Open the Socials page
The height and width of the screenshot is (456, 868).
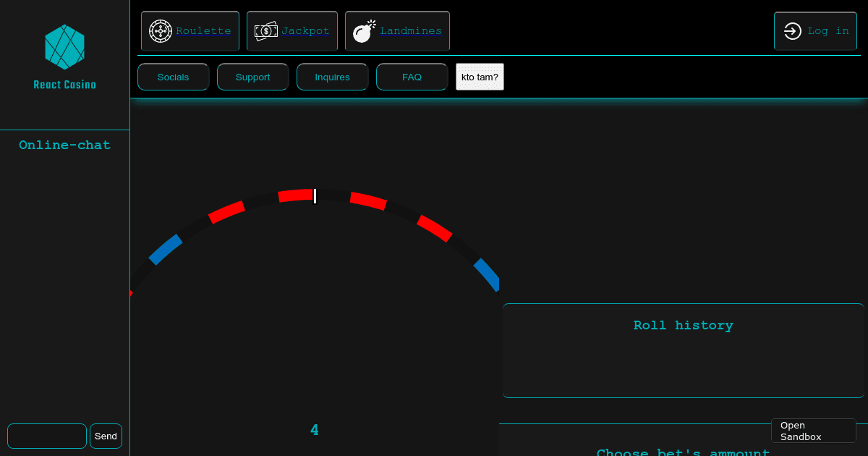pos(173,77)
